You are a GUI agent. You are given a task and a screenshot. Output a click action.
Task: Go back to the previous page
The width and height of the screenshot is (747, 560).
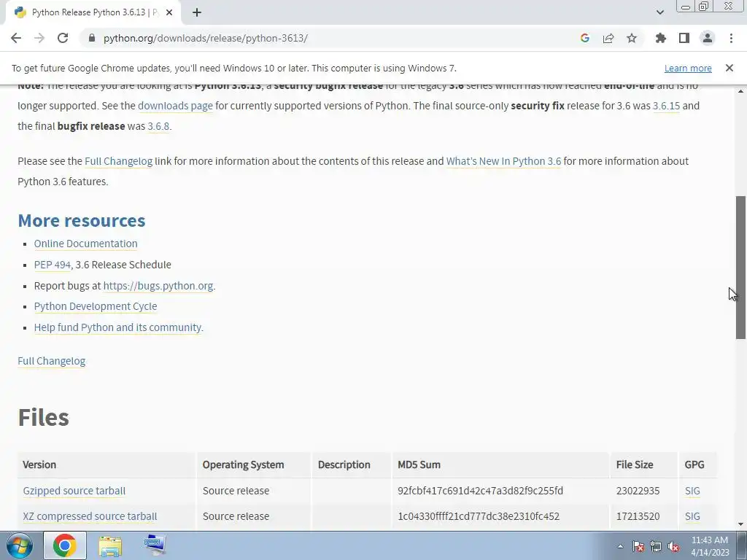click(16, 38)
